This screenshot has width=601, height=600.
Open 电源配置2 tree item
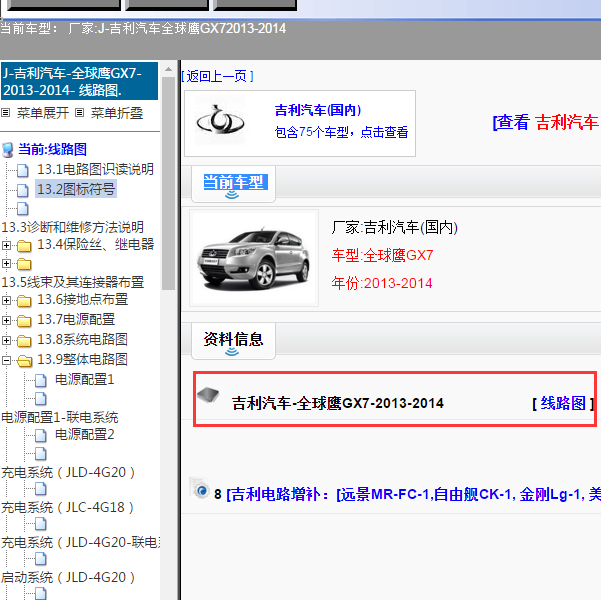[x=84, y=434]
